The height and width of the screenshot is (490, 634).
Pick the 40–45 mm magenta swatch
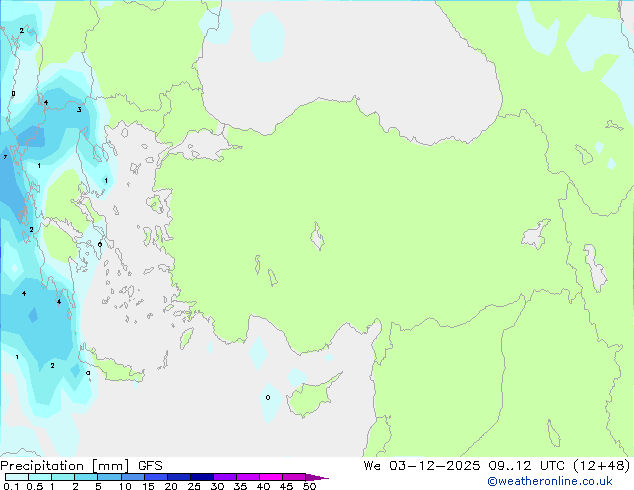(271, 477)
